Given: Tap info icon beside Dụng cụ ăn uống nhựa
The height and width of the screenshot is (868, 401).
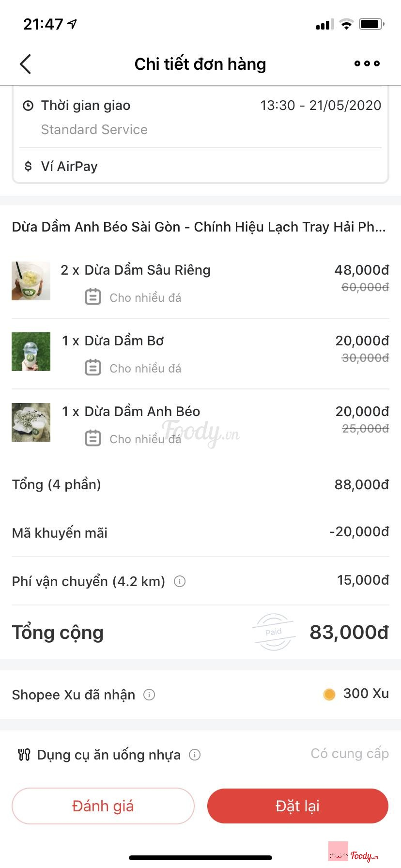Looking at the screenshot, I should [195, 755].
